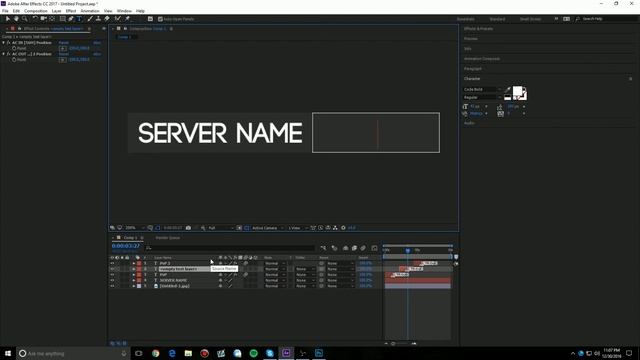Open the Composition menu
This screenshot has height=360, width=640.
coord(36,11)
